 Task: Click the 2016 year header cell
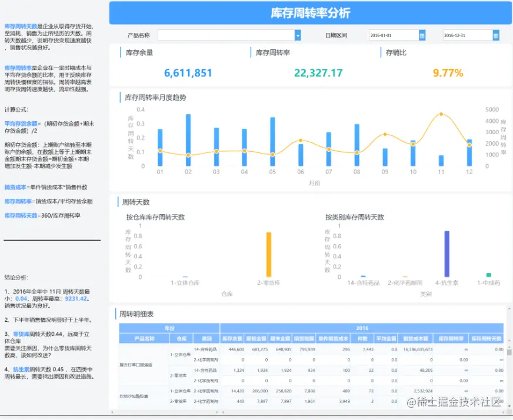tap(362, 328)
